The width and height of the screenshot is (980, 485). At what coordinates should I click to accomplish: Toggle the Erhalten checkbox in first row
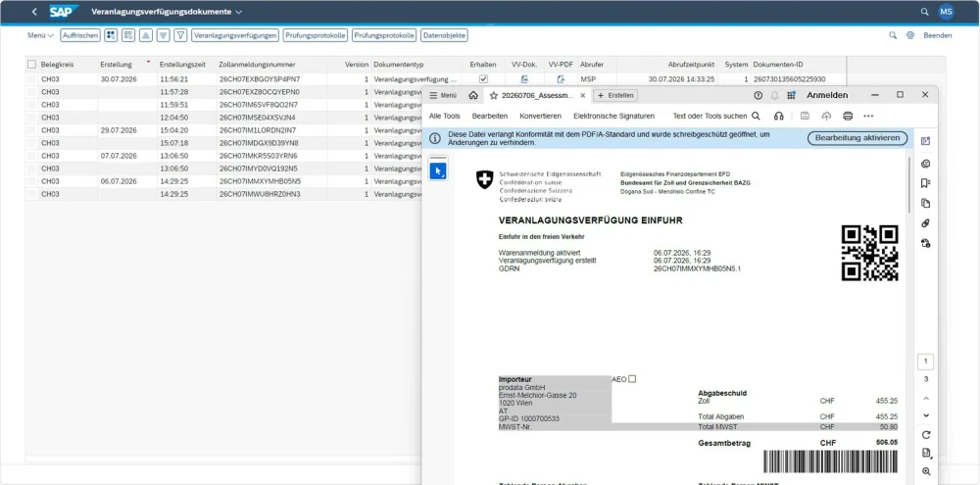pyautogui.click(x=483, y=79)
